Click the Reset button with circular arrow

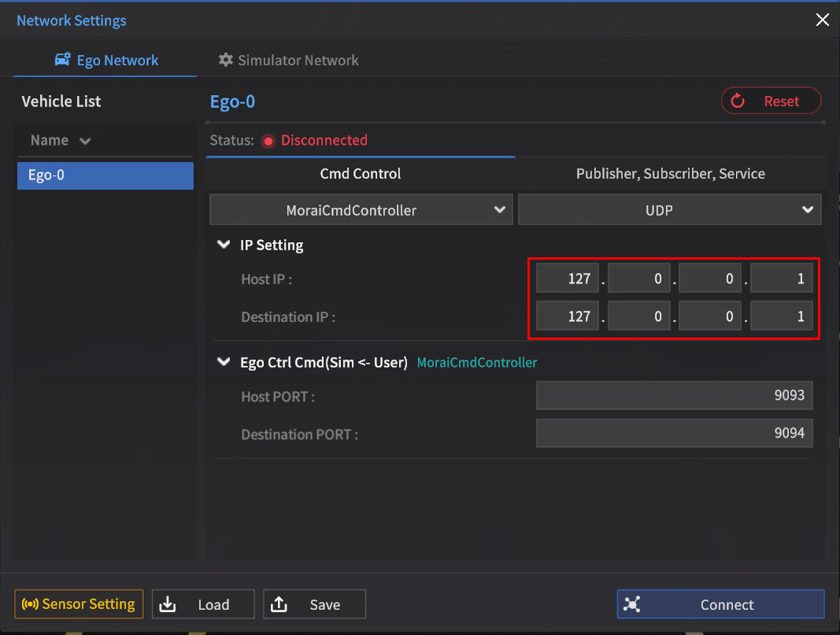[771, 101]
